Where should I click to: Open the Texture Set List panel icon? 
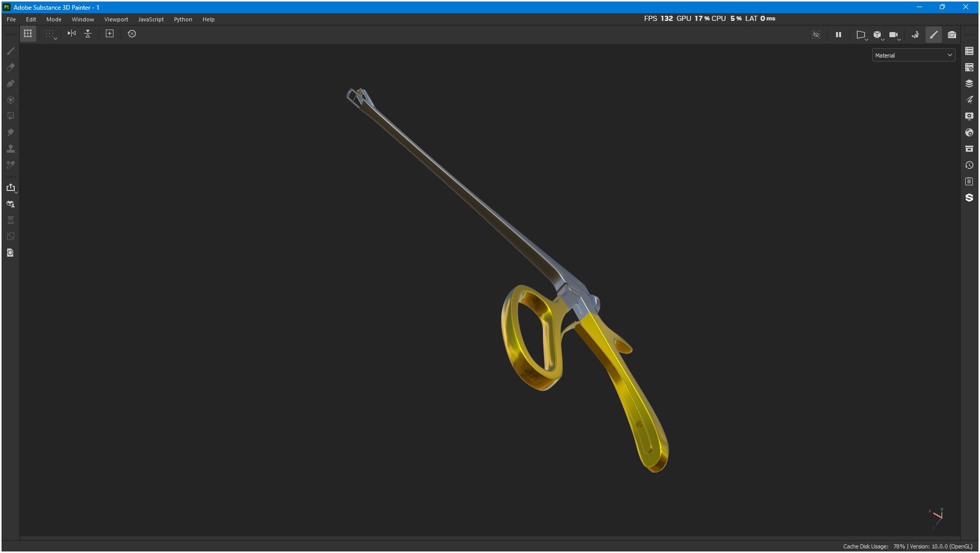[x=969, y=51]
